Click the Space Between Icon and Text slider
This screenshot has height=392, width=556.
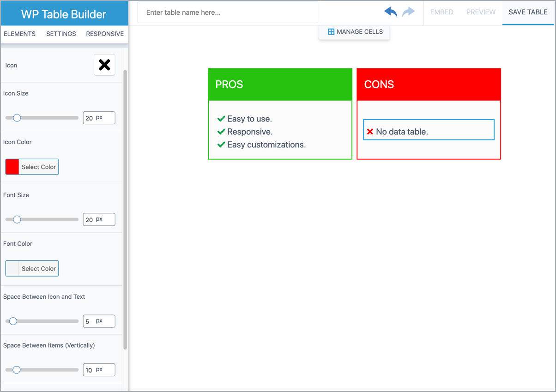click(12, 321)
